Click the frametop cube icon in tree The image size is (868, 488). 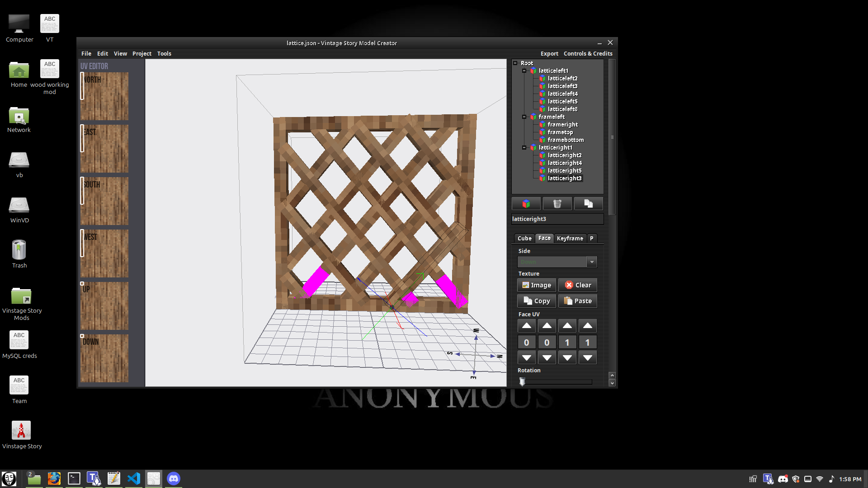542,132
